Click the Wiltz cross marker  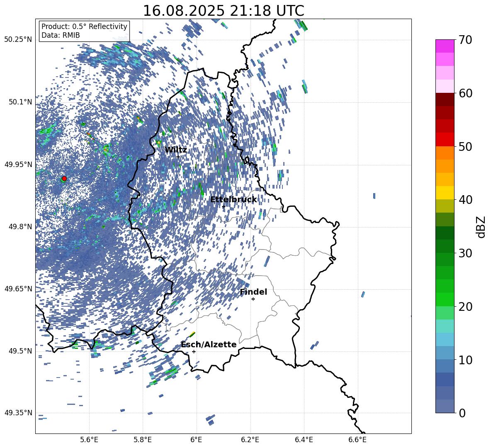click(x=178, y=157)
